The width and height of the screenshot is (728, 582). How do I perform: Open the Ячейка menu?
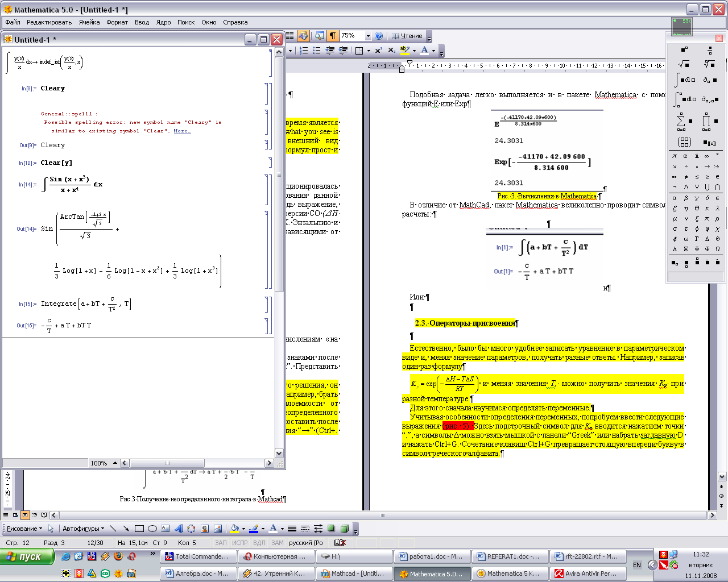pyautogui.click(x=89, y=22)
